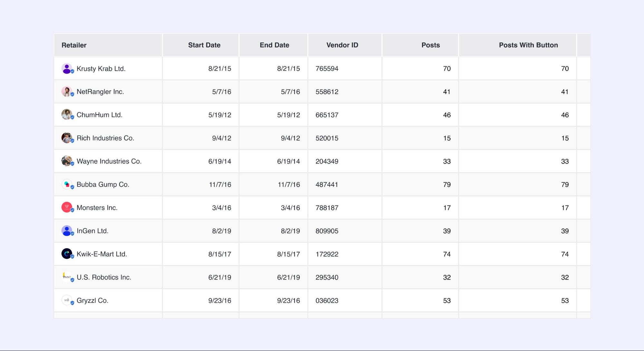Screen dimensions: 644x351
Task: Click the Gryzzl Co. logo icon
Action: pyautogui.click(x=67, y=300)
